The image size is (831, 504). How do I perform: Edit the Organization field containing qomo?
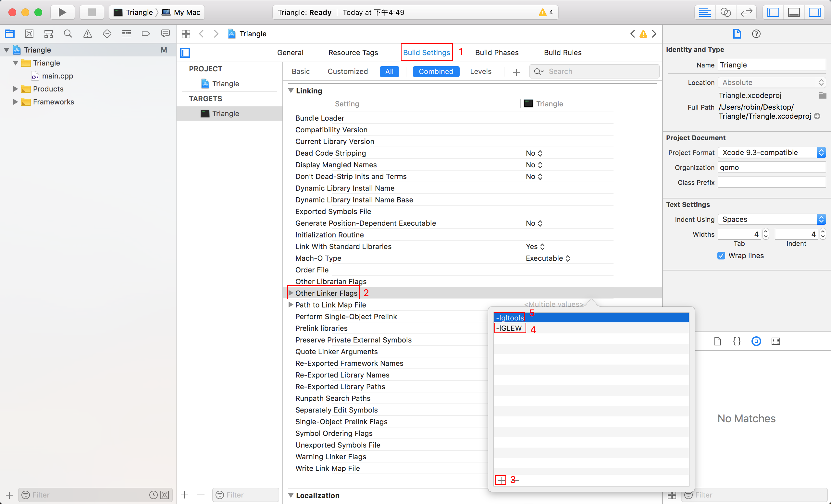[x=771, y=167]
